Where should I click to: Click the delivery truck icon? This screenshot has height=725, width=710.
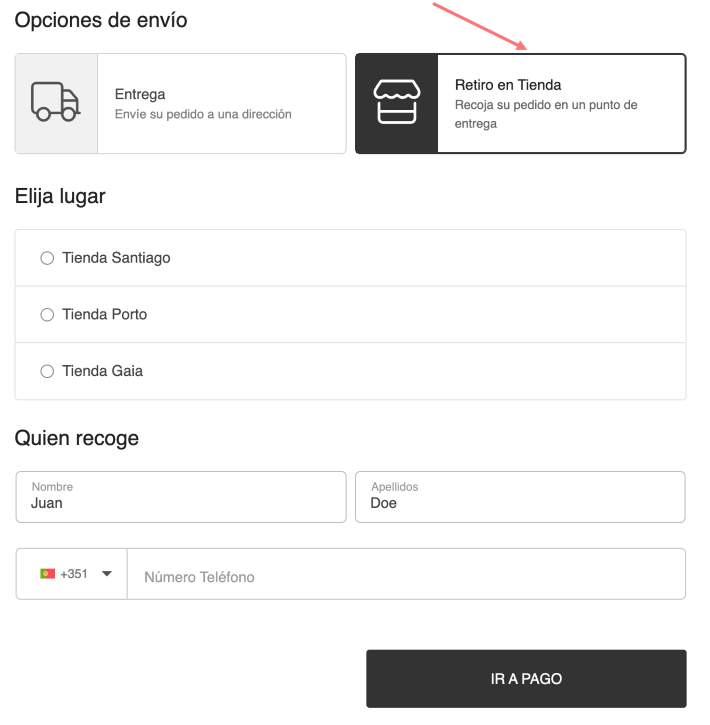point(55,102)
